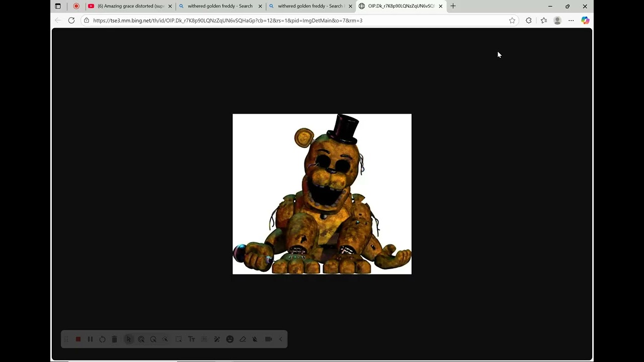Select the blur mosaic grid tool

click(x=204, y=339)
